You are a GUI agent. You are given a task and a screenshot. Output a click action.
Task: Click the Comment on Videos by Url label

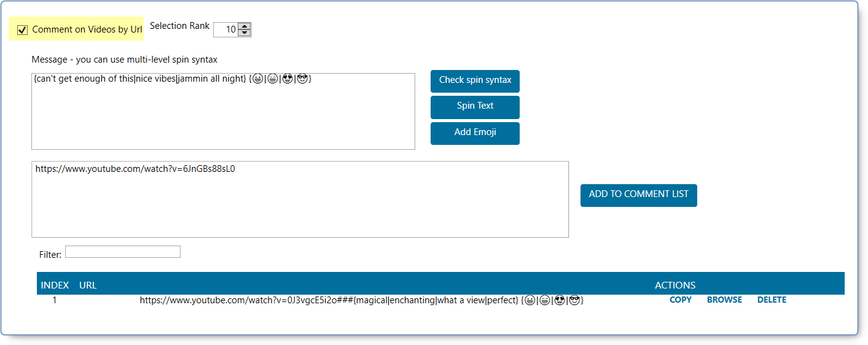(x=87, y=29)
